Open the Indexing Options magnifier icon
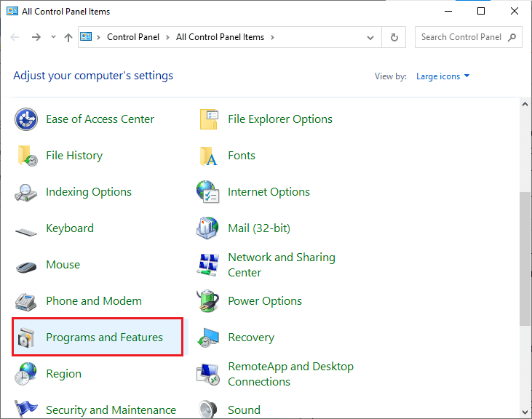The width and height of the screenshot is (532, 419). pos(26,192)
